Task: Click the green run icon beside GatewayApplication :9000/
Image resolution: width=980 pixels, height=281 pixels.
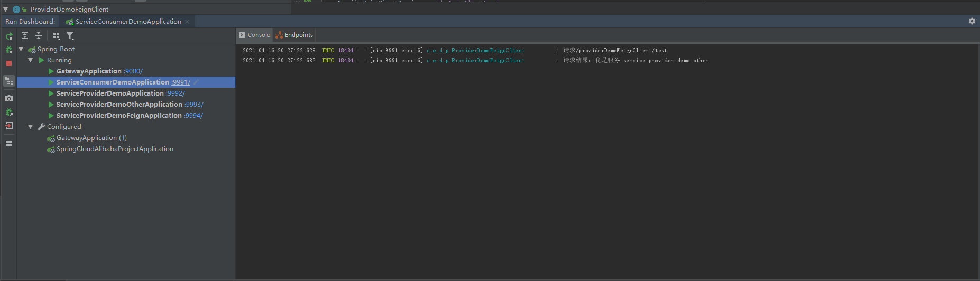Action: [51, 71]
